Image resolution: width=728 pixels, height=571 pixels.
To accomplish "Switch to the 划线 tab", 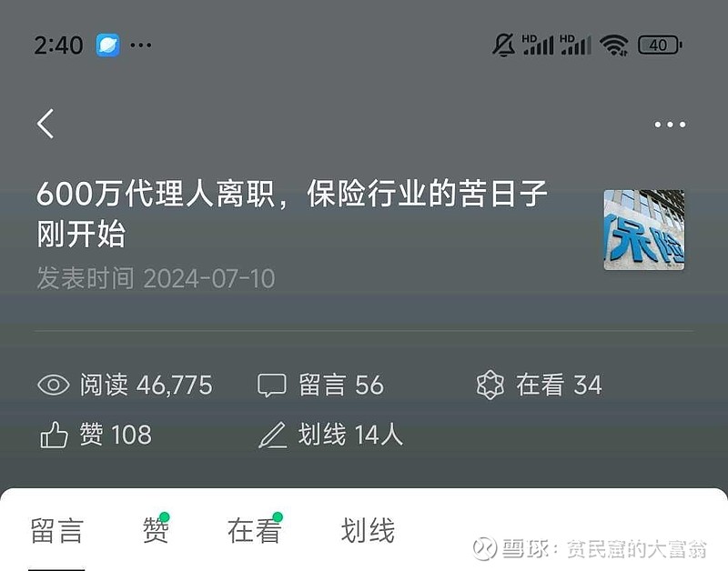I will [x=368, y=531].
